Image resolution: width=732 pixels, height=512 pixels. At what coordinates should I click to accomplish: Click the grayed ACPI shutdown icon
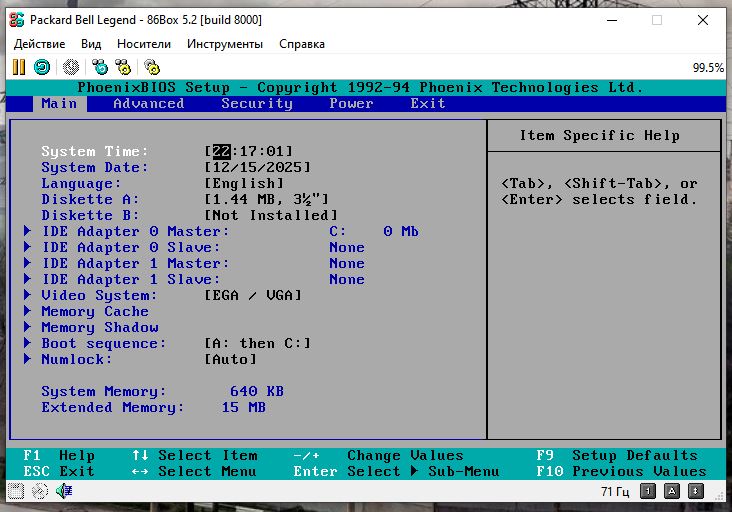71,68
